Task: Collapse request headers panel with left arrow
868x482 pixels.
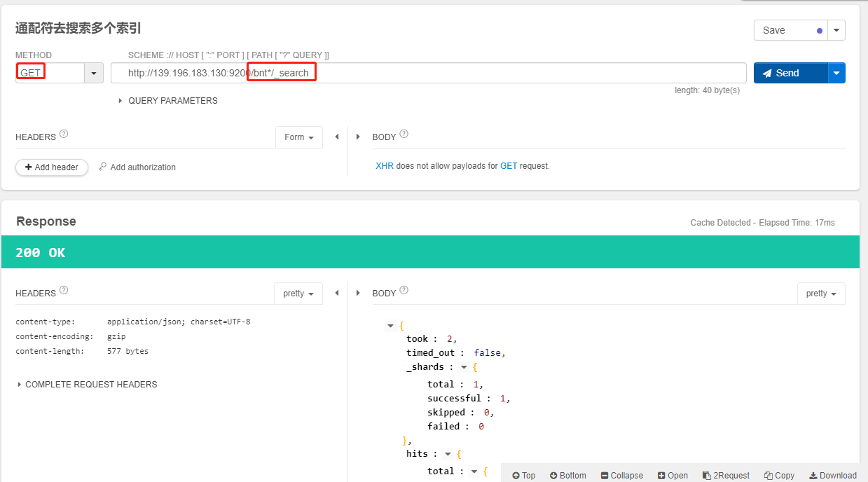Action: [x=337, y=137]
